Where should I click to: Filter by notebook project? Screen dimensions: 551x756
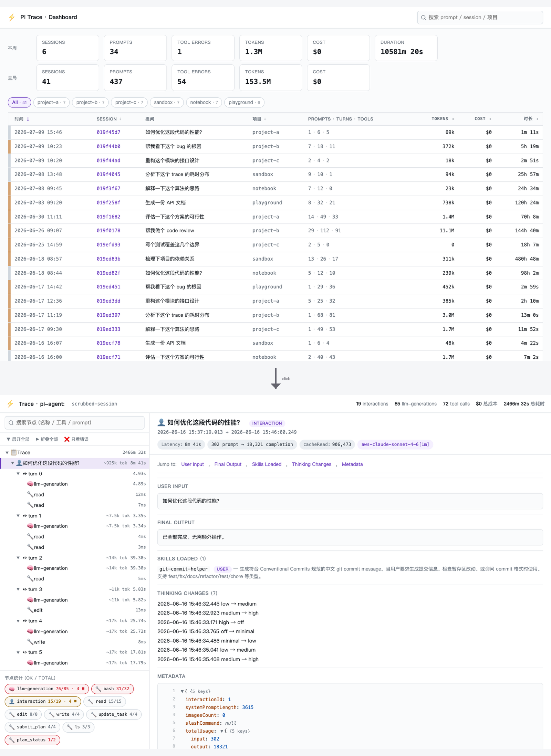pyautogui.click(x=204, y=103)
